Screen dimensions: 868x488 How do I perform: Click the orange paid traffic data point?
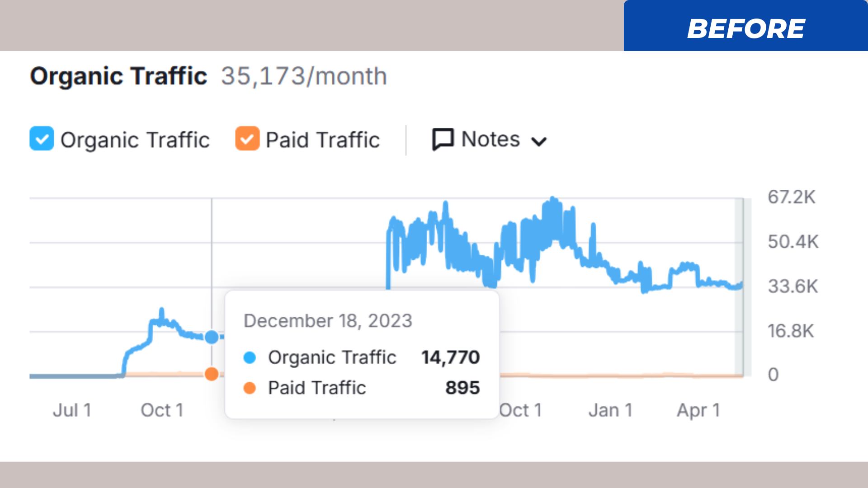click(212, 374)
